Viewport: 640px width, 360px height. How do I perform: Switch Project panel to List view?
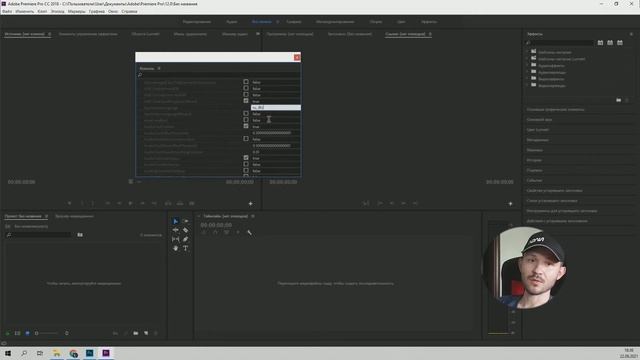click(18, 333)
